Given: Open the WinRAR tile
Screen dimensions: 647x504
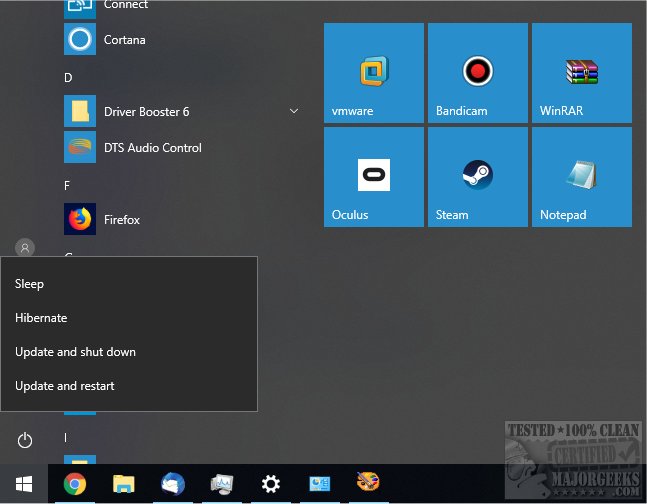Looking at the screenshot, I should point(581,73).
